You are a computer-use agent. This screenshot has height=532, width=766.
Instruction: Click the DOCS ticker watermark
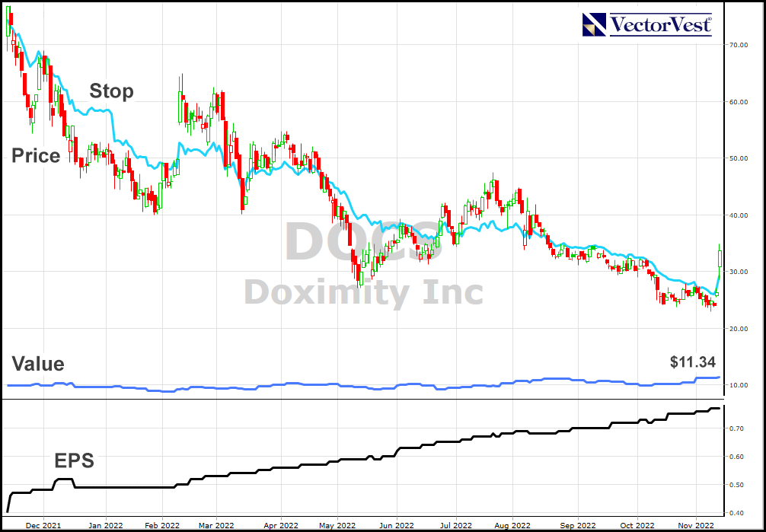pyautogui.click(x=363, y=241)
